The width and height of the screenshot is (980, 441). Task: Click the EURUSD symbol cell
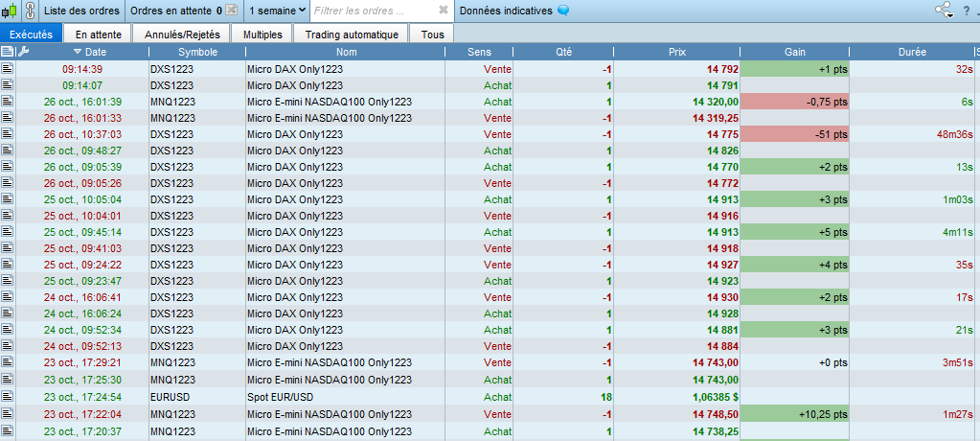coord(197,397)
